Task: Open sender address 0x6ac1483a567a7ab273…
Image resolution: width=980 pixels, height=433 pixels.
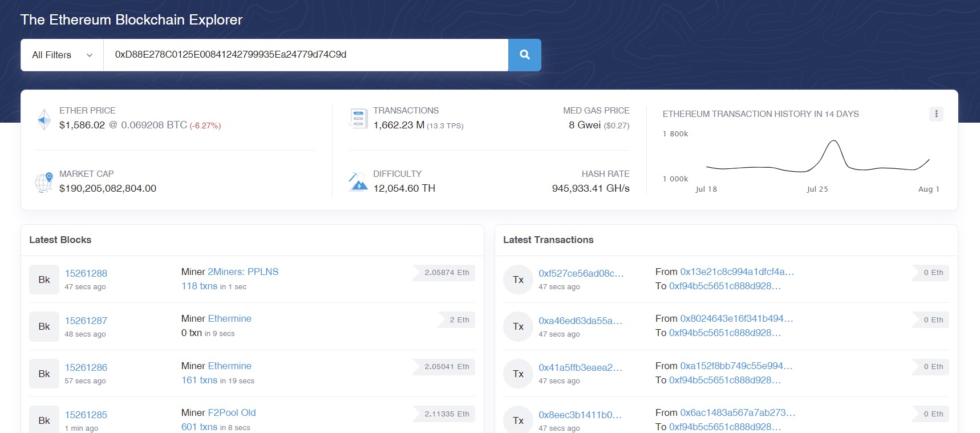Action: coord(738,412)
